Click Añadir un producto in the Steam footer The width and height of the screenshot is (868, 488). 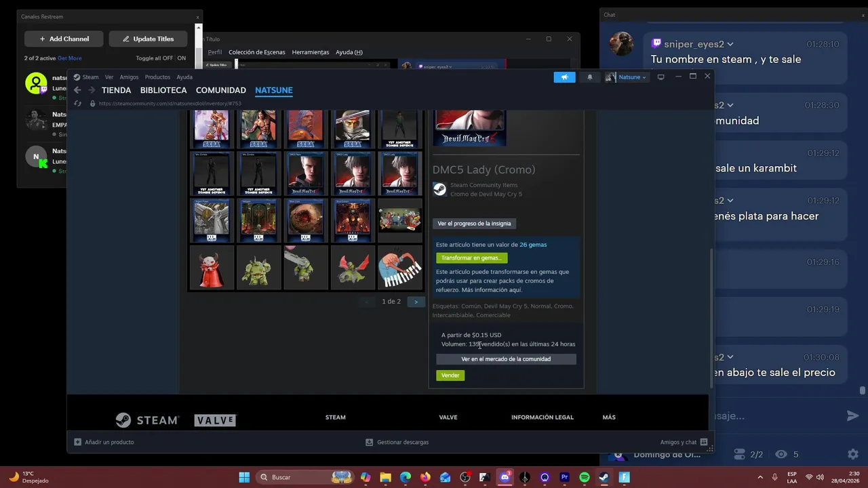(x=104, y=442)
